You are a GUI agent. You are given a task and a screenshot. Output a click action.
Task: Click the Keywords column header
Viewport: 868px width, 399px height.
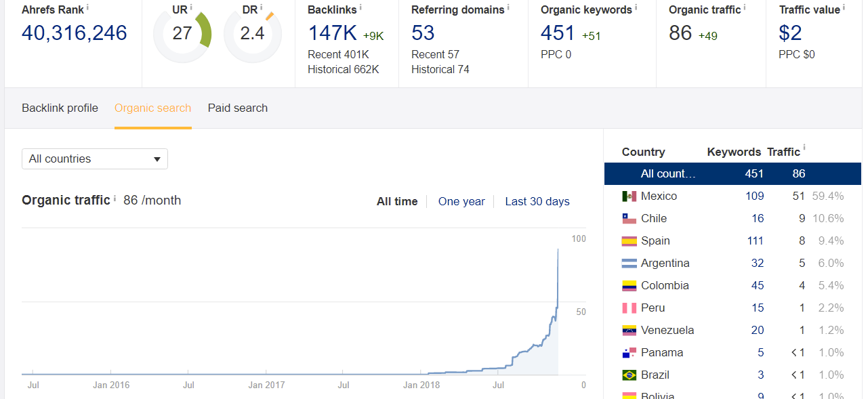pos(734,152)
